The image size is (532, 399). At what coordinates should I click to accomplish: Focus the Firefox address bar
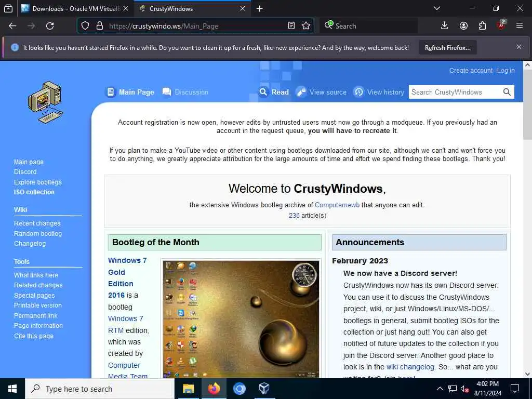tap(195, 26)
